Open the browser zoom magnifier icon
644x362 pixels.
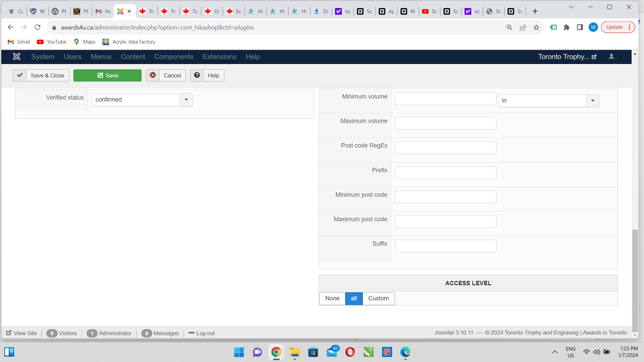tap(509, 27)
